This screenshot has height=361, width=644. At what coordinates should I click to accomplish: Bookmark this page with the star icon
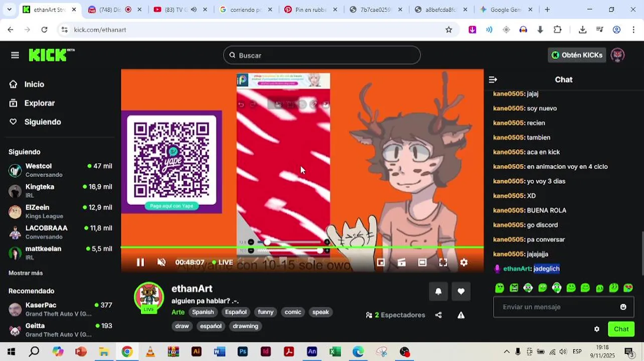point(449,30)
